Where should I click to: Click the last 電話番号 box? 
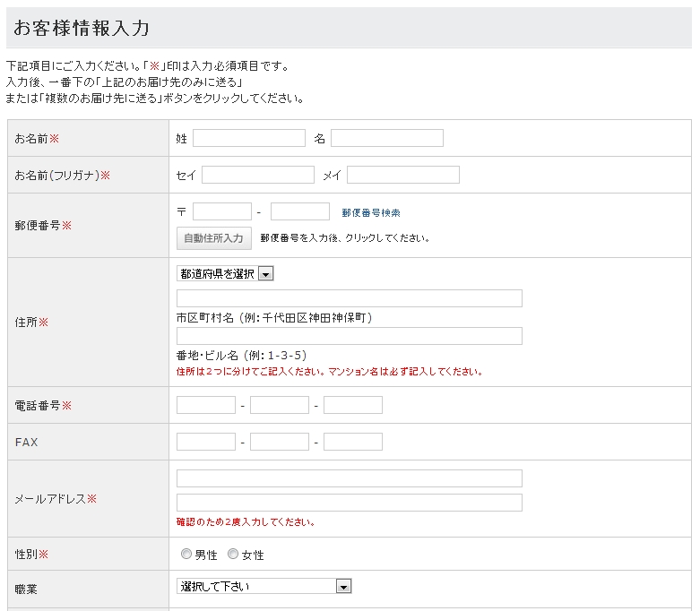(352, 405)
